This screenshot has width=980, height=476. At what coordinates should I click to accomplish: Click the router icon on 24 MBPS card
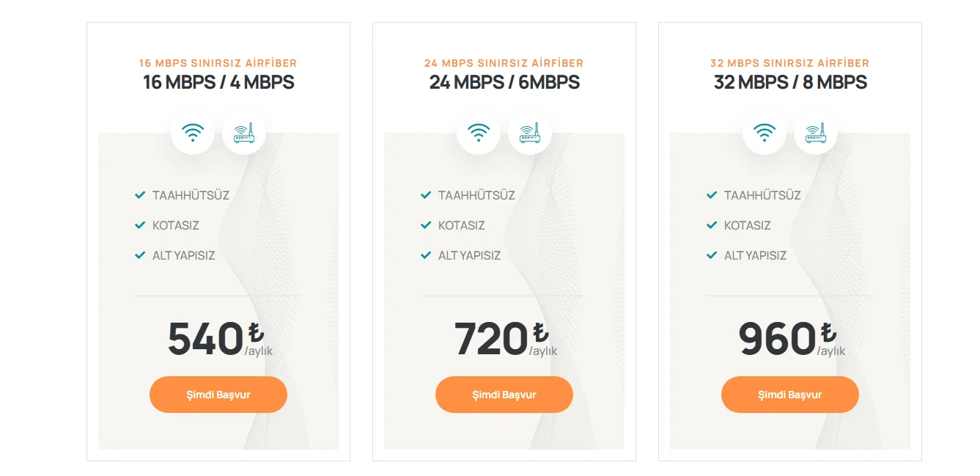530,133
